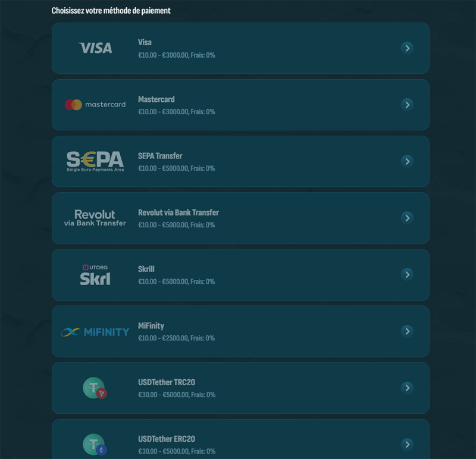Screen dimensions: 476x459
Task: Click chevron for Revolut via Bank Transfer
Action: (x=407, y=218)
